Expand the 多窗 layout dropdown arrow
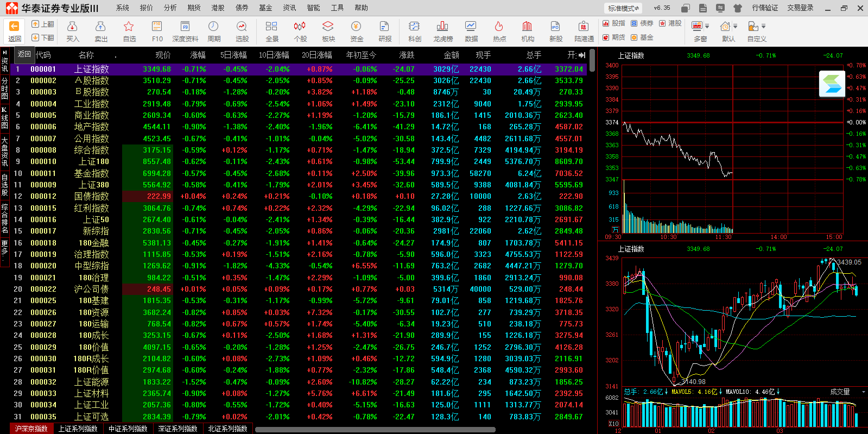The image size is (868, 434). [x=707, y=26]
